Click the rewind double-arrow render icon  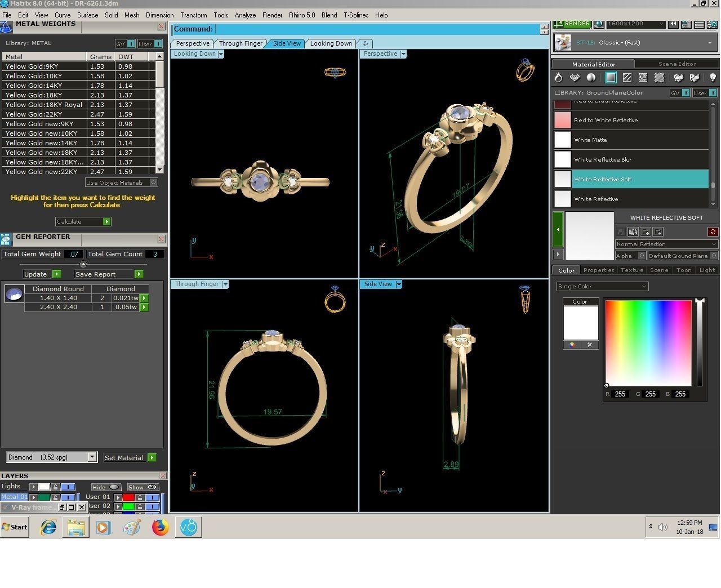pyautogui.click(x=673, y=24)
